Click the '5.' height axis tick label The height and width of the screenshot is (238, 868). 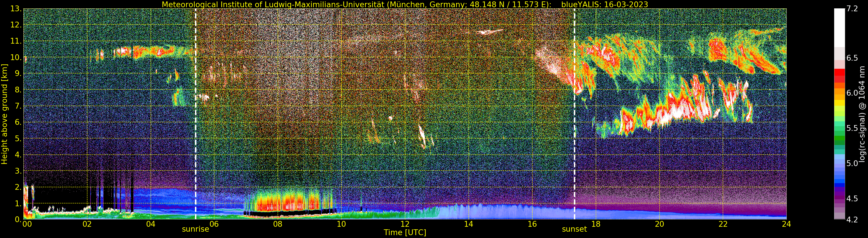point(18,138)
